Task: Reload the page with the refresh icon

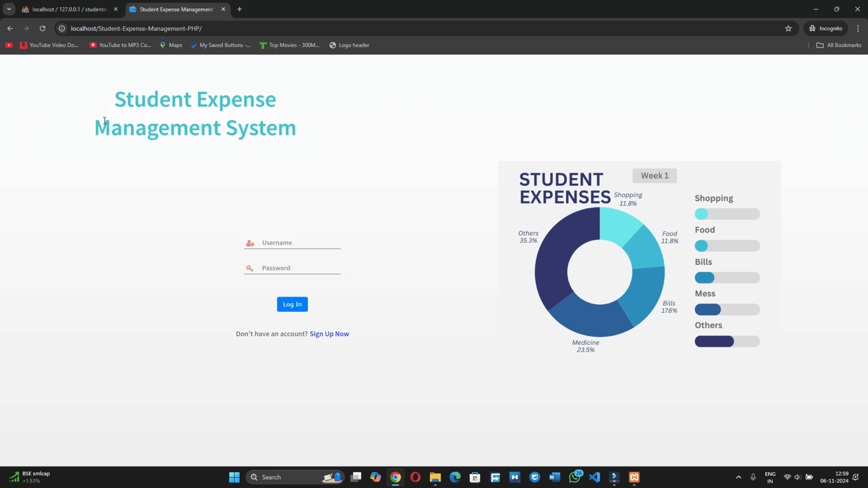Action: pyautogui.click(x=42, y=28)
